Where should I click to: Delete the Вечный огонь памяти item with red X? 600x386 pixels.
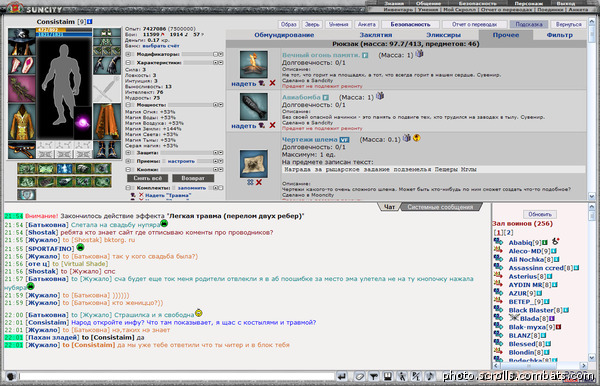[x=272, y=83]
